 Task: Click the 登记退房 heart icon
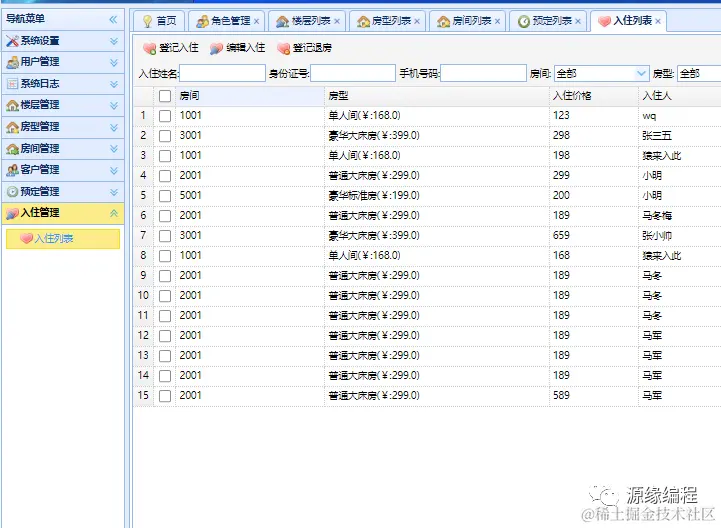click(283, 48)
